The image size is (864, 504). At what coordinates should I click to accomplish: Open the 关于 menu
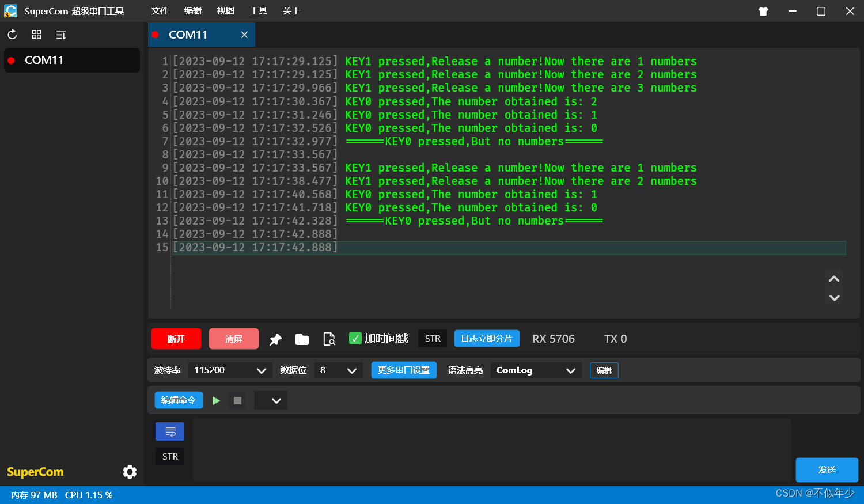coord(291,11)
